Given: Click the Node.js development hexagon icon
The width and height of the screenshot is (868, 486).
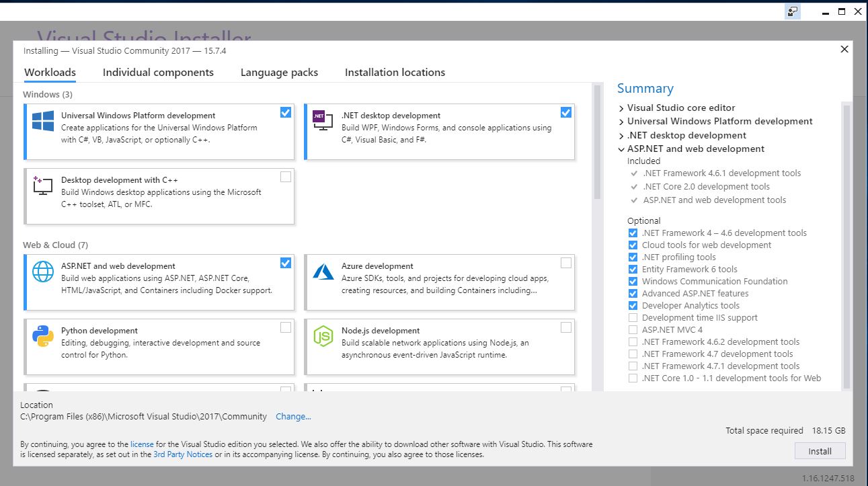Looking at the screenshot, I should coord(323,336).
